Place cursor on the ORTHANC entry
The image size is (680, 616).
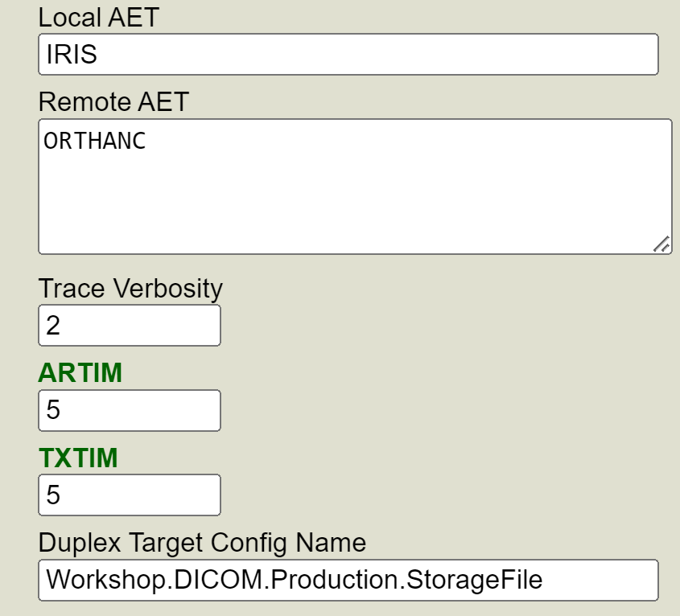[x=95, y=141]
